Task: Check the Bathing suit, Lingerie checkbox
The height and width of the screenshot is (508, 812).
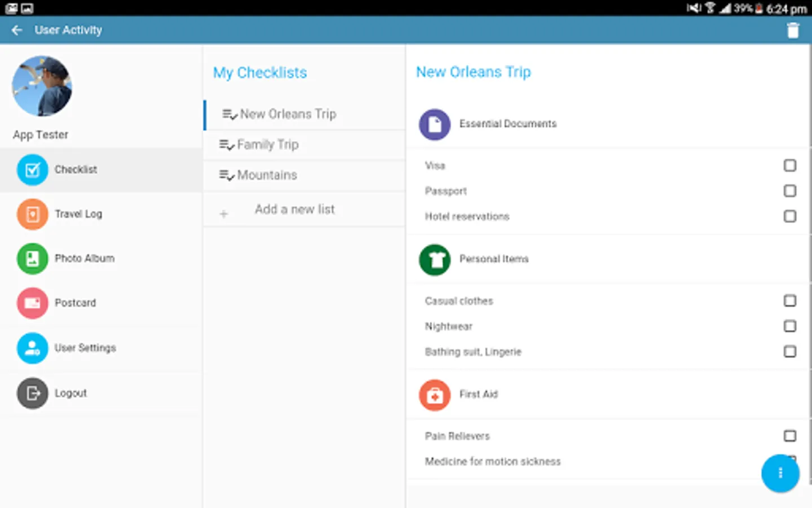Action: click(790, 352)
